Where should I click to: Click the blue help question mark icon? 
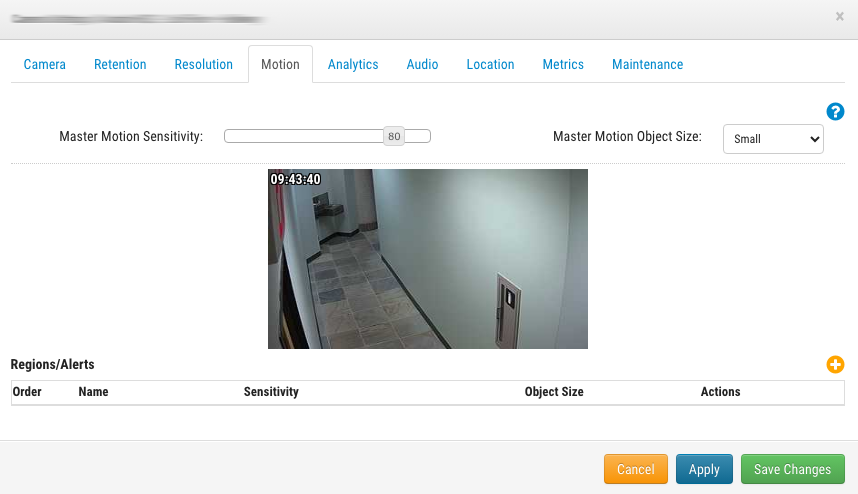point(835,112)
